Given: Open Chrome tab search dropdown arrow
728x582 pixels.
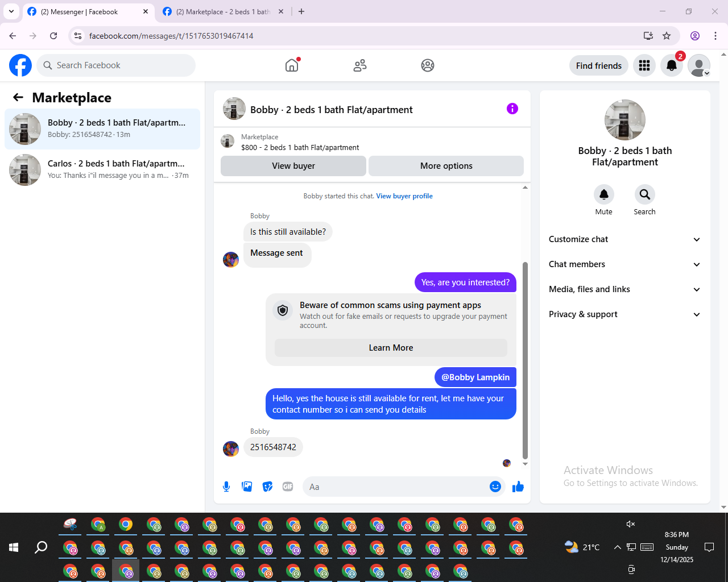Looking at the screenshot, I should click(11, 11).
